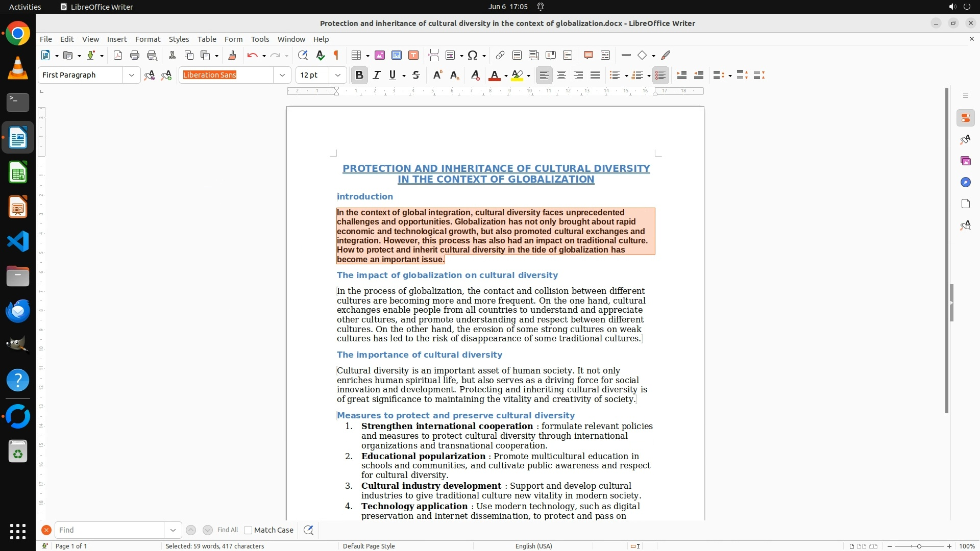
Task: Expand the paragraph style dropdown
Action: coord(132,75)
